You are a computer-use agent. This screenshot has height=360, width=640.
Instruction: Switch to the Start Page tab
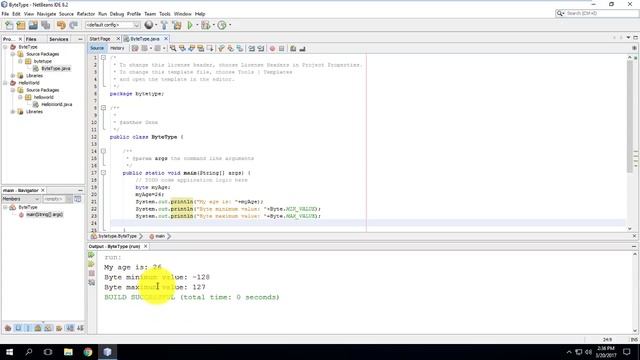(100, 39)
